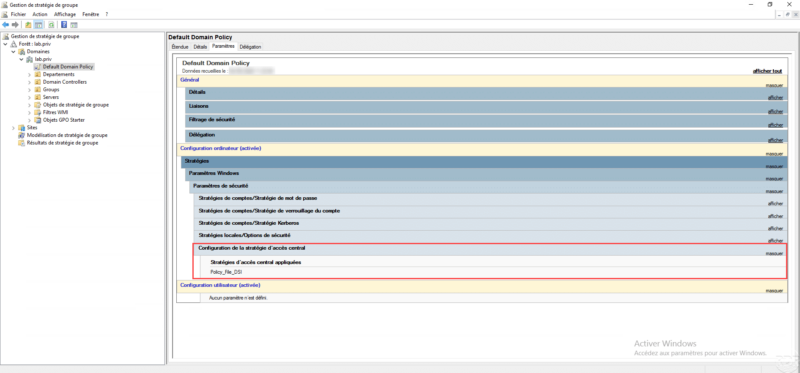The width and height of the screenshot is (800, 373).
Task: Click the Objets de stratégie de groupe icon
Action: tap(38, 105)
